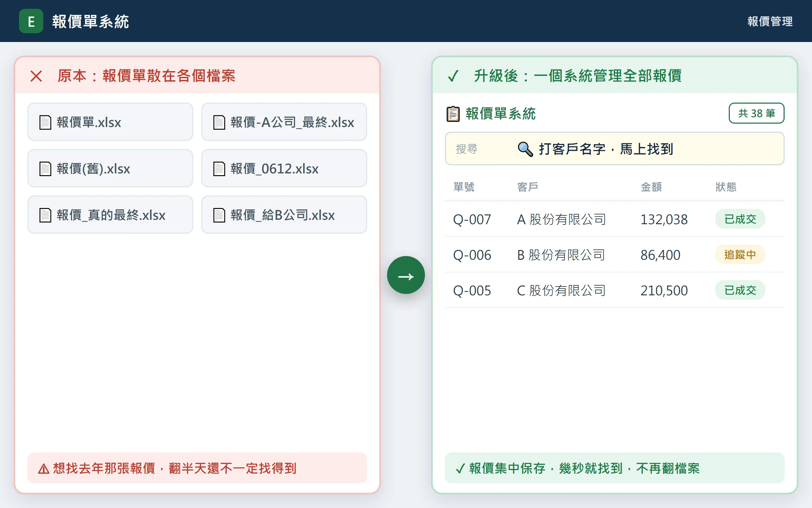The height and width of the screenshot is (508, 812).
Task: Click the 報價單系統 title in top bar
Action: (x=90, y=21)
